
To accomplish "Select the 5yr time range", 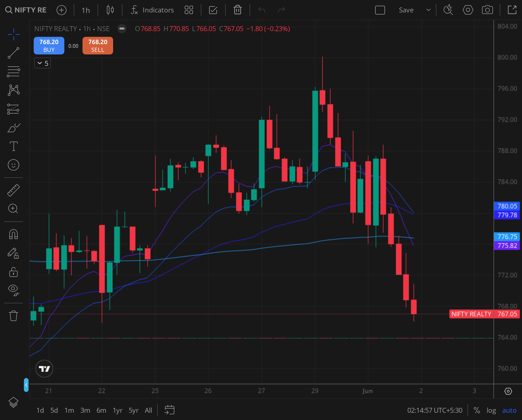I will 134,410.
